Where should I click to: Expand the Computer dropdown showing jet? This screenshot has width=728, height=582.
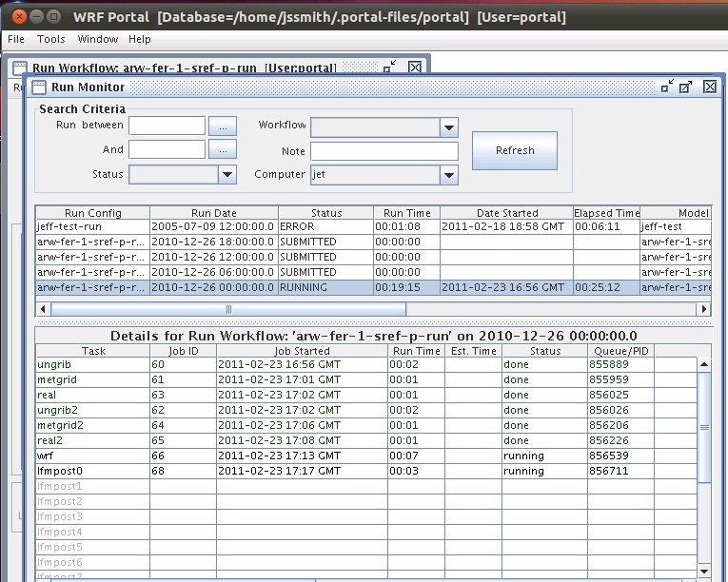click(x=448, y=175)
